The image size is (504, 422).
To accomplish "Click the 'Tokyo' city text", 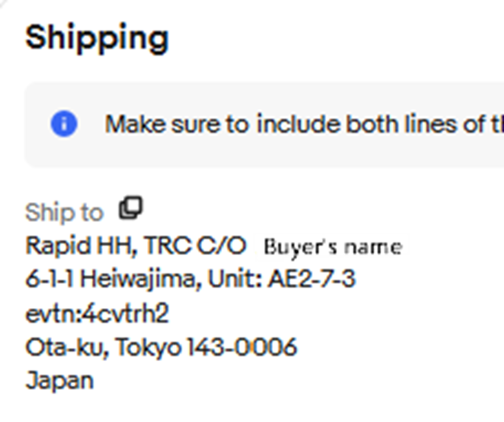I will pos(148,347).
